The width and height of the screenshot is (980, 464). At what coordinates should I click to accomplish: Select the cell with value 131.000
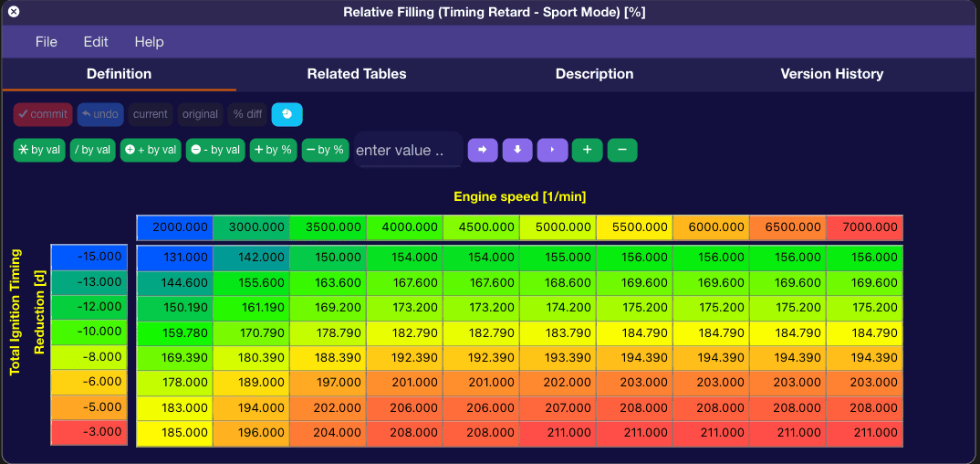pyautogui.click(x=175, y=258)
